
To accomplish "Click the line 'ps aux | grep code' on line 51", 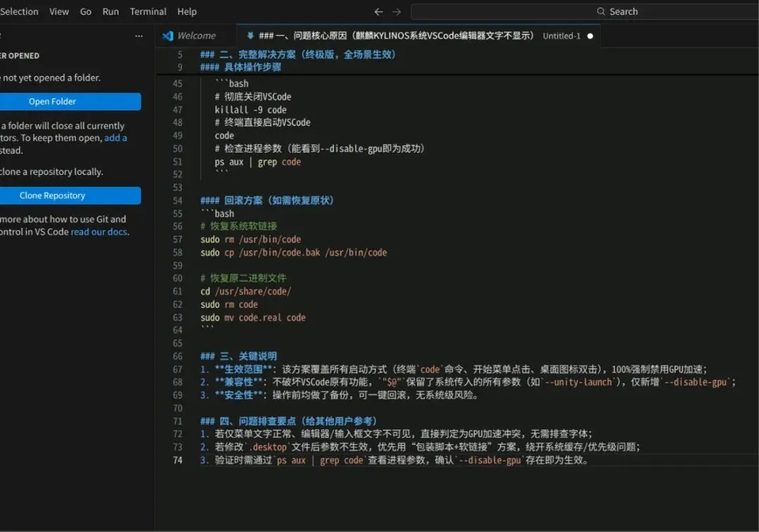I will point(257,162).
